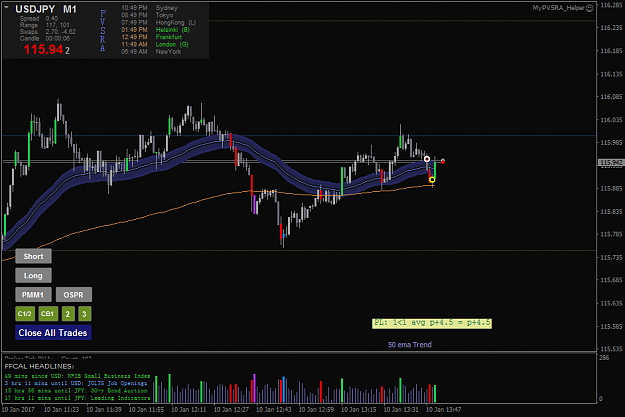Click Close All Trades button
The width and height of the screenshot is (625, 417).
[x=53, y=332]
